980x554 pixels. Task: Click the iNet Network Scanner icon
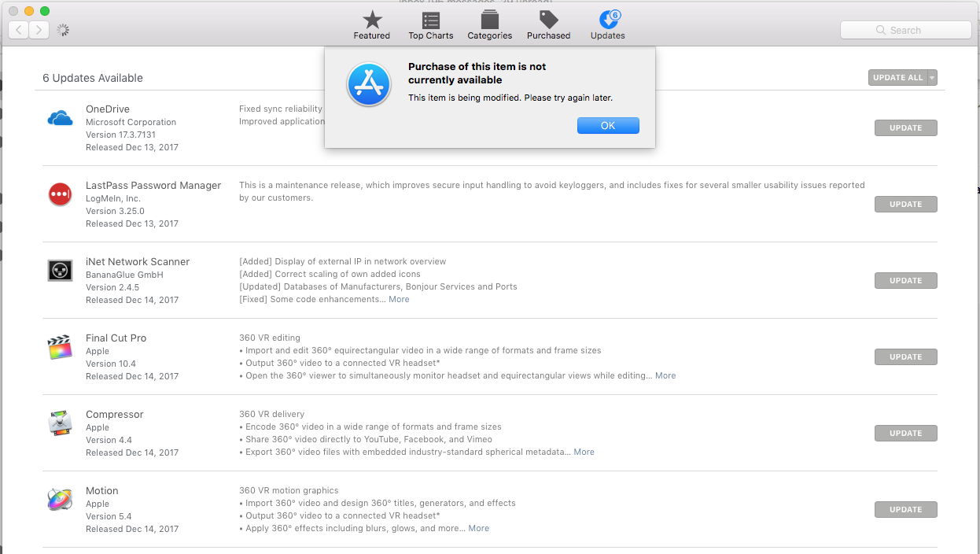coord(60,270)
